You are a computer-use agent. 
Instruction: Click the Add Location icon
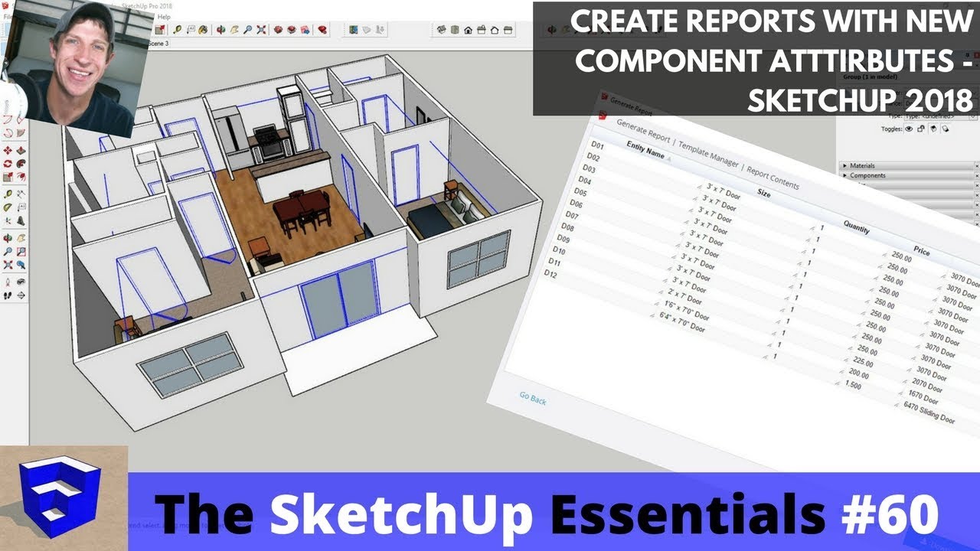[x=353, y=30]
